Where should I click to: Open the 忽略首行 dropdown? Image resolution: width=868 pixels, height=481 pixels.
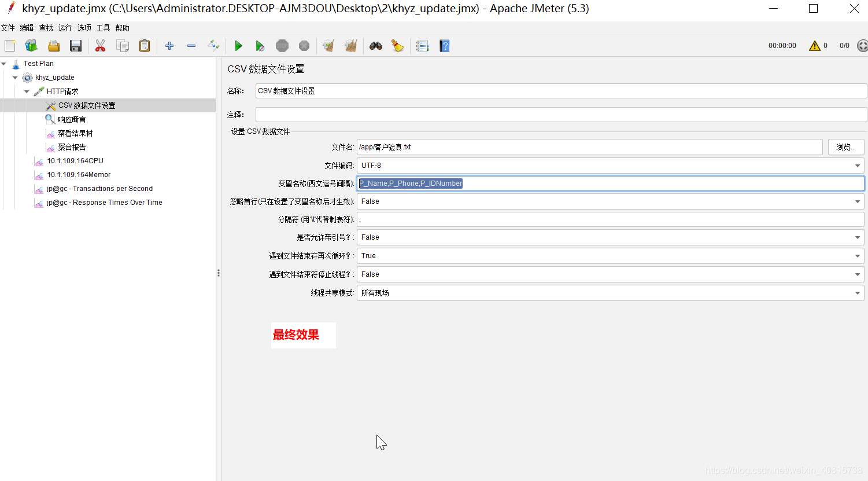tap(611, 201)
